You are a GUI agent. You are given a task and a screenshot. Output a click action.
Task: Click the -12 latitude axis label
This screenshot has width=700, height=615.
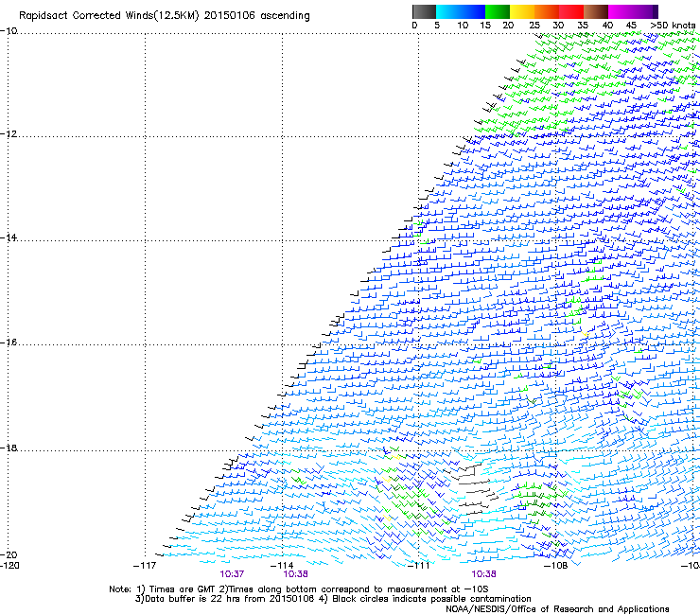click(9, 134)
